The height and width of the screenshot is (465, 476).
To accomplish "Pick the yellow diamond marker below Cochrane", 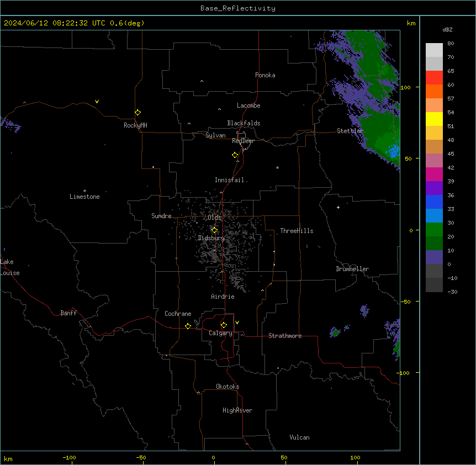I will pos(188,326).
